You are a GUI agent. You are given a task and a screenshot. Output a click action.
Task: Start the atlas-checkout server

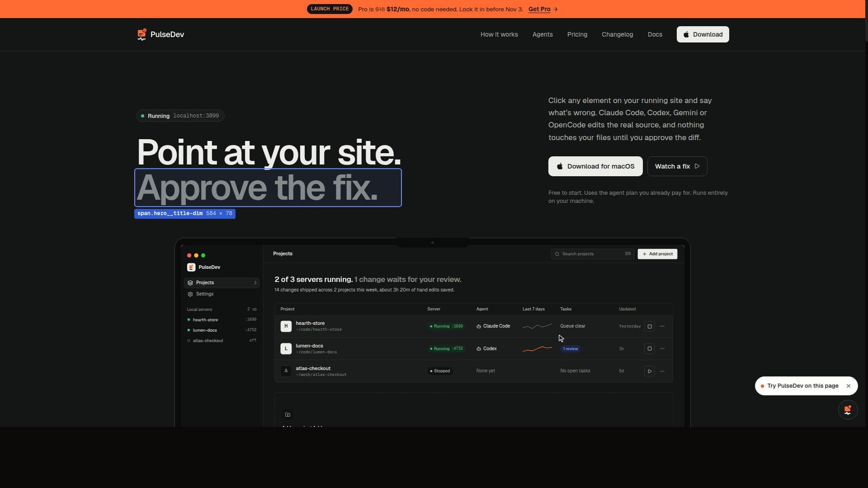650,371
